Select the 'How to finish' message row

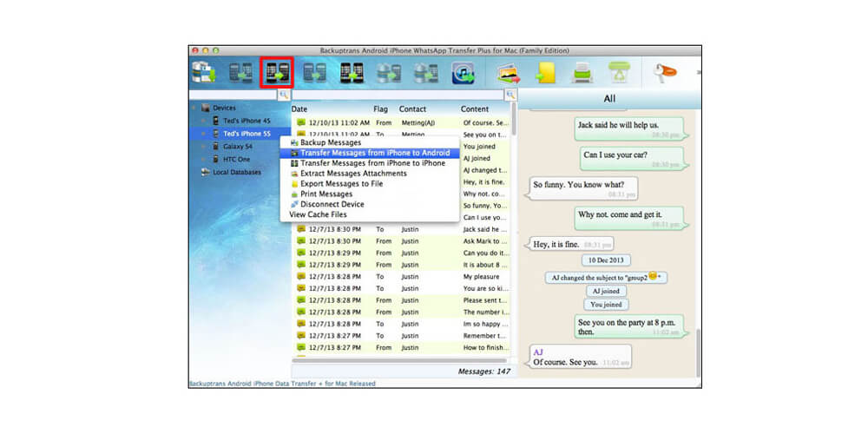(x=403, y=348)
